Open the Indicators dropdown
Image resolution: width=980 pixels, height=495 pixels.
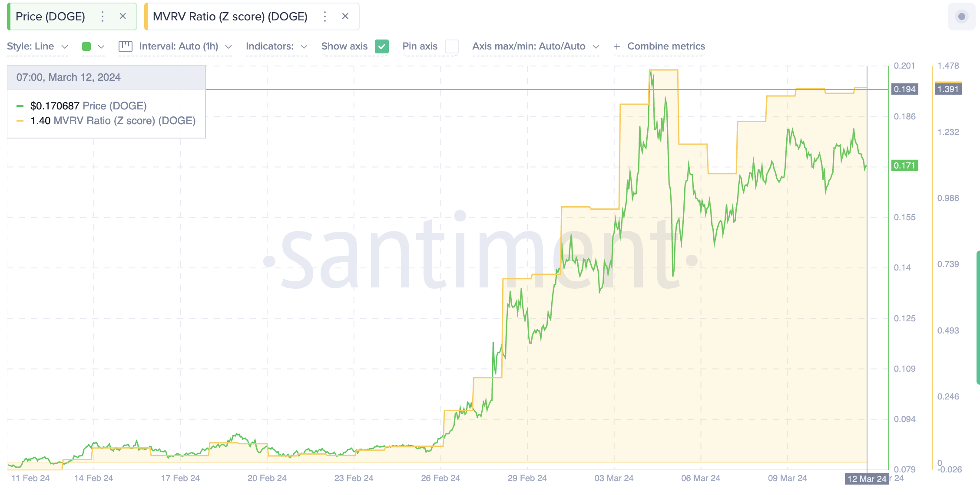tap(276, 46)
